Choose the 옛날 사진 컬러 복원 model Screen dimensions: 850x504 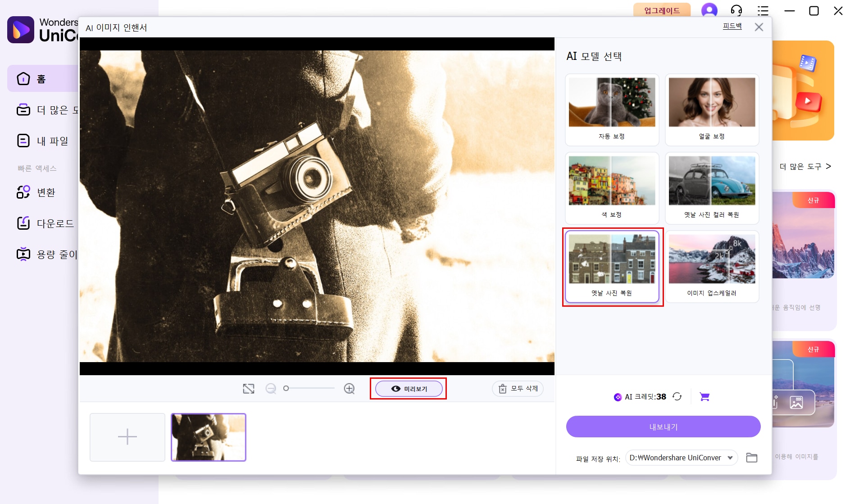click(712, 188)
